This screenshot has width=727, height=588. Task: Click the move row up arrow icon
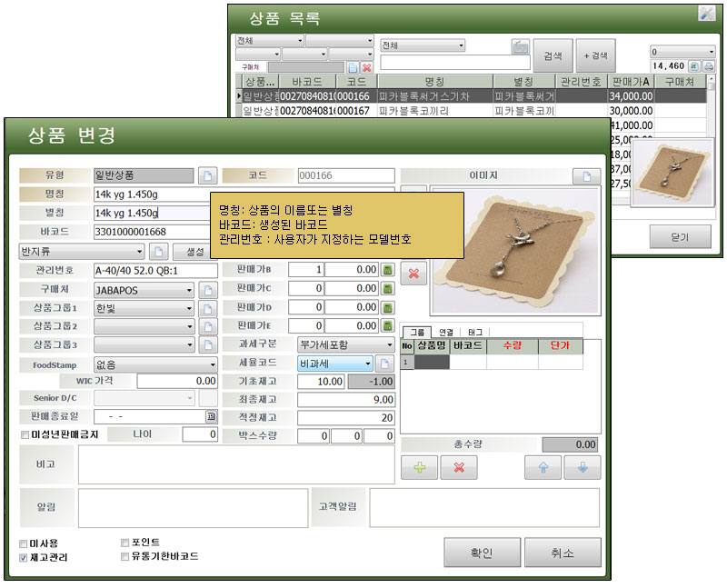click(x=543, y=468)
